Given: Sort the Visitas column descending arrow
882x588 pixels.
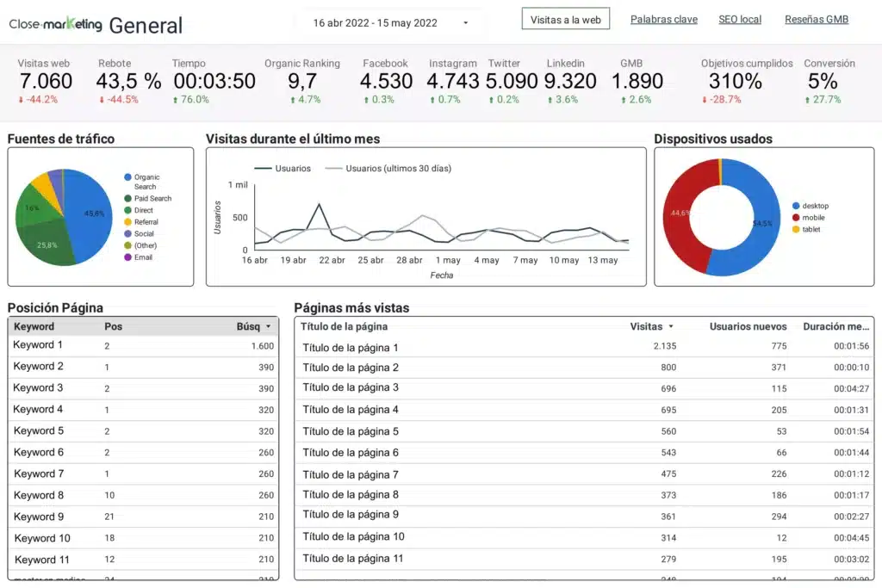Looking at the screenshot, I should click(672, 327).
